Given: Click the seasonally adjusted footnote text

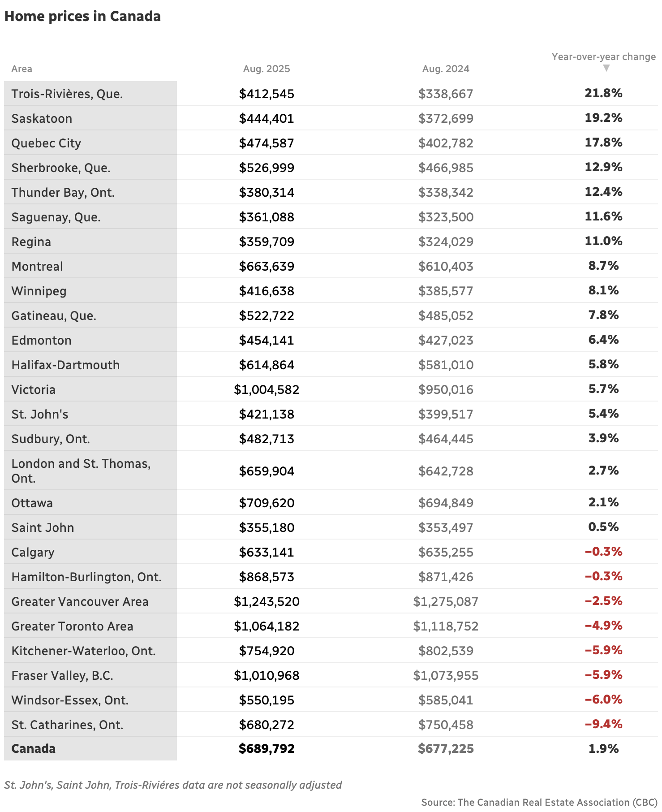Looking at the screenshot, I should (x=173, y=785).
